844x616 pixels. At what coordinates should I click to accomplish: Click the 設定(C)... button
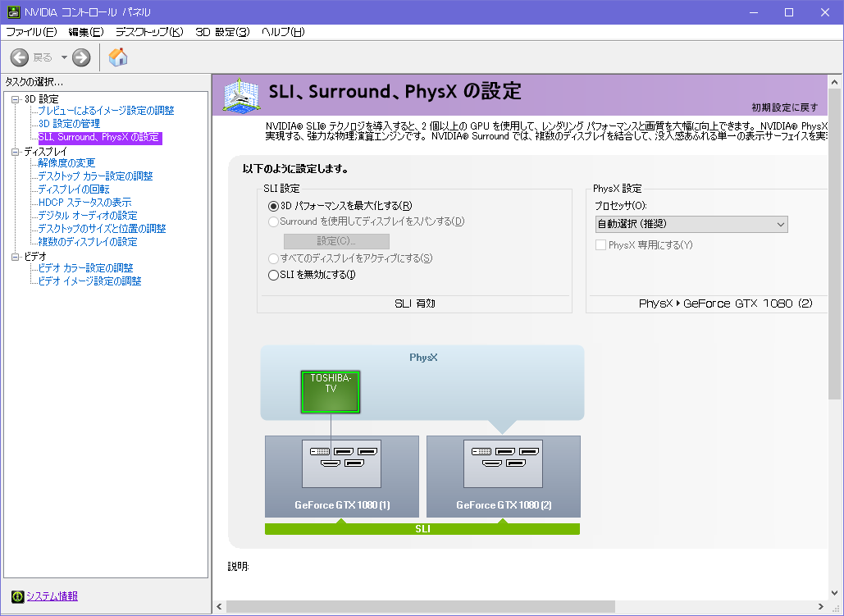tap(336, 240)
